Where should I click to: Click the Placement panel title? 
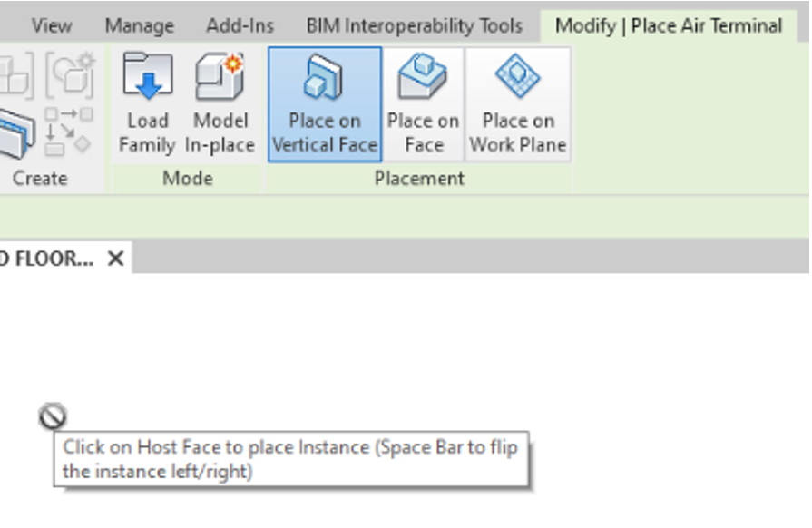419,178
